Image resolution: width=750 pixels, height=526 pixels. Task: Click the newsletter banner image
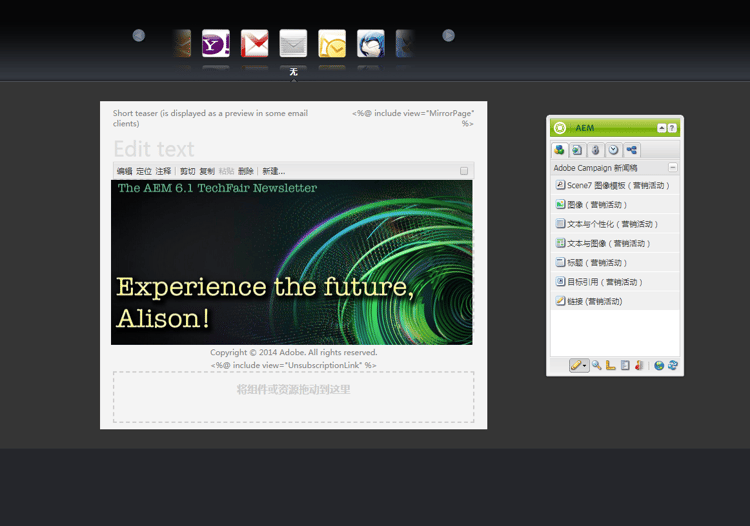[x=292, y=262]
